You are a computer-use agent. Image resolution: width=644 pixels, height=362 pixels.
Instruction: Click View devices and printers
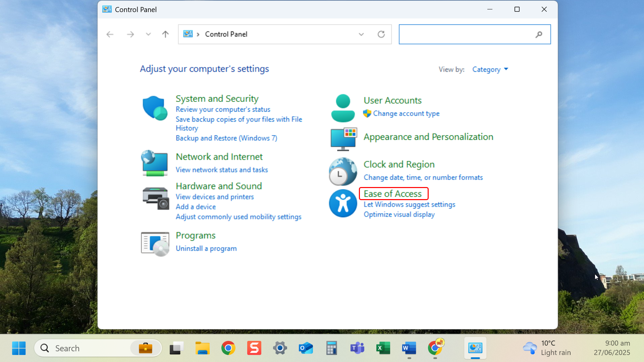click(215, 197)
